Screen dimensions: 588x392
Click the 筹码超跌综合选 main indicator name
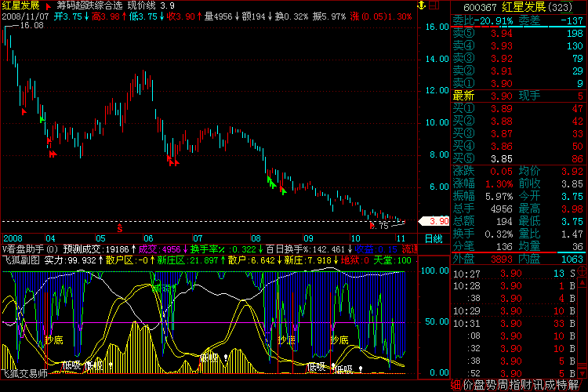click(90, 5)
